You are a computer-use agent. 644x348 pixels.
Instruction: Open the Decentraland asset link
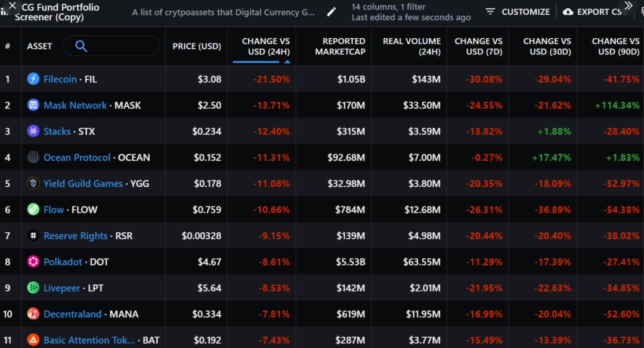(x=72, y=314)
